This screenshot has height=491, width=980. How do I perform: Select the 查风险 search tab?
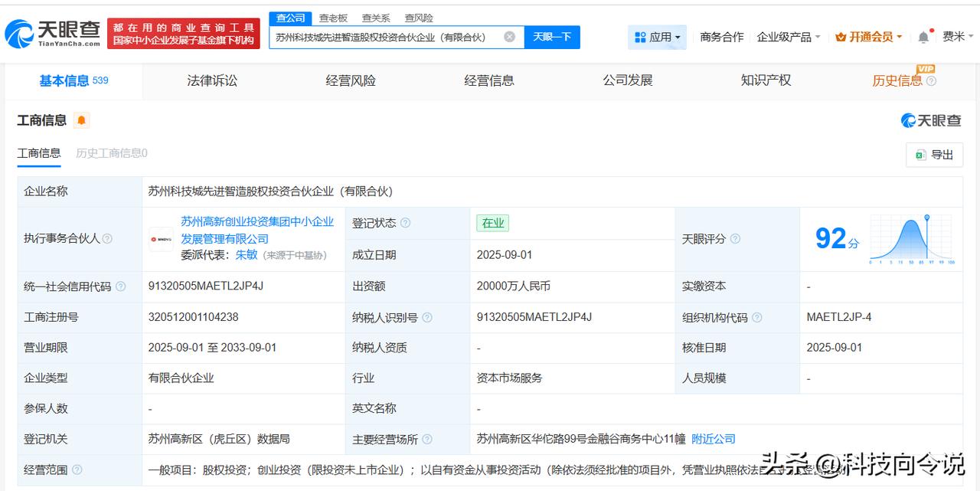point(419,18)
